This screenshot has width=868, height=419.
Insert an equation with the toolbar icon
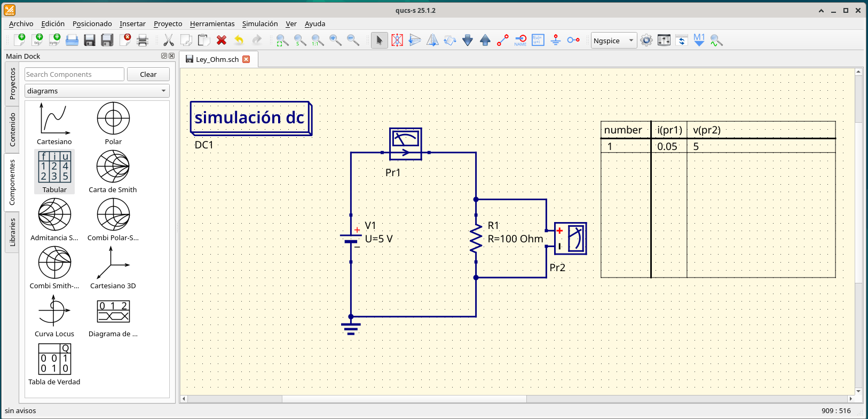click(538, 40)
